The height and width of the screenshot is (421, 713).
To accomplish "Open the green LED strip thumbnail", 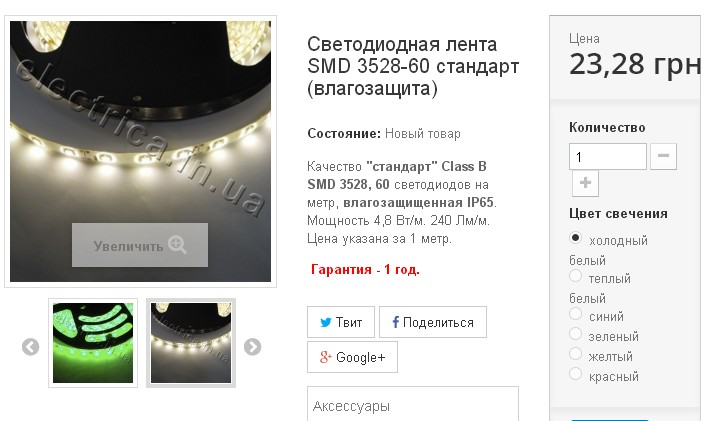I will click(x=93, y=343).
